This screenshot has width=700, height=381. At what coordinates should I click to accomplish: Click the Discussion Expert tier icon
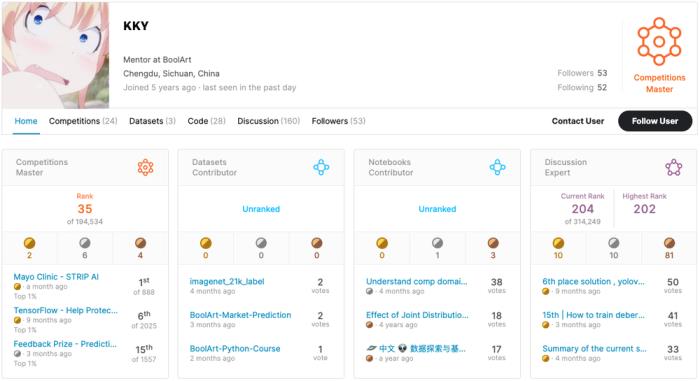pos(674,167)
